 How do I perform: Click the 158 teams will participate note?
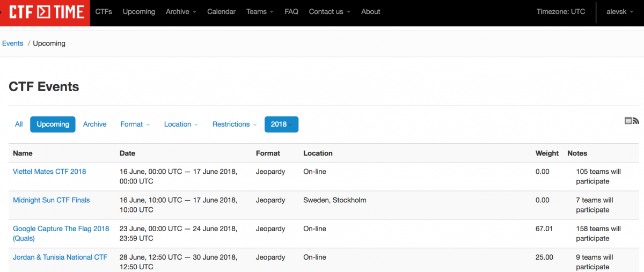tap(598, 233)
